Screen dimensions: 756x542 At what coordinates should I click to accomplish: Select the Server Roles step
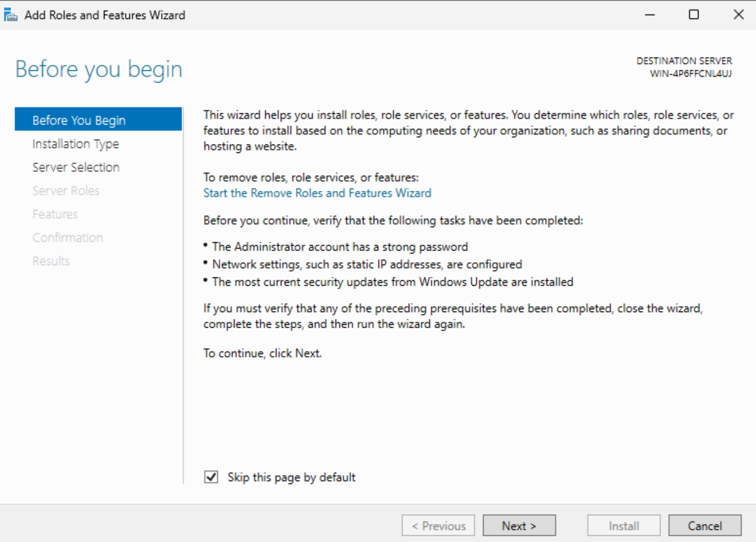pyautogui.click(x=66, y=191)
